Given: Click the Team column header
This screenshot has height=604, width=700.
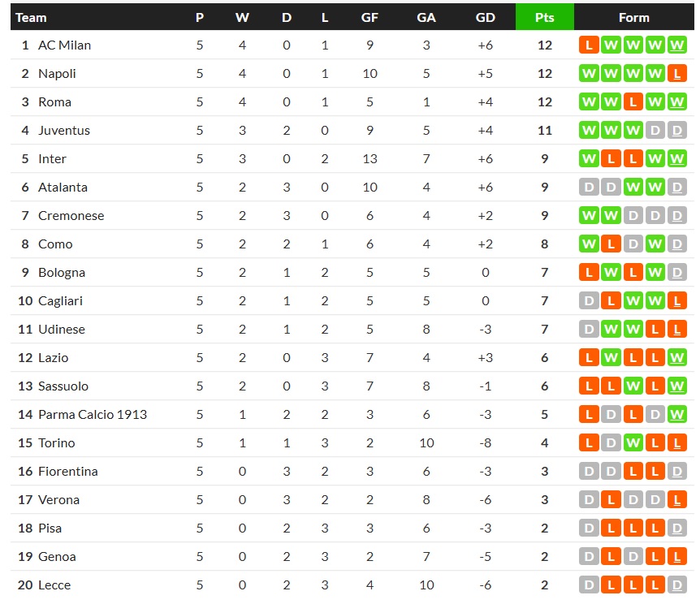Looking at the screenshot, I should pyautogui.click(x=32, y=17).
